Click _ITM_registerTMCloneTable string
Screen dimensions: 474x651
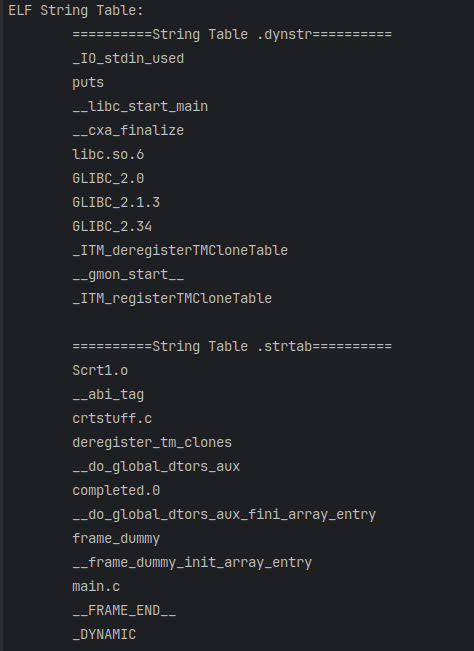point(172,299)
